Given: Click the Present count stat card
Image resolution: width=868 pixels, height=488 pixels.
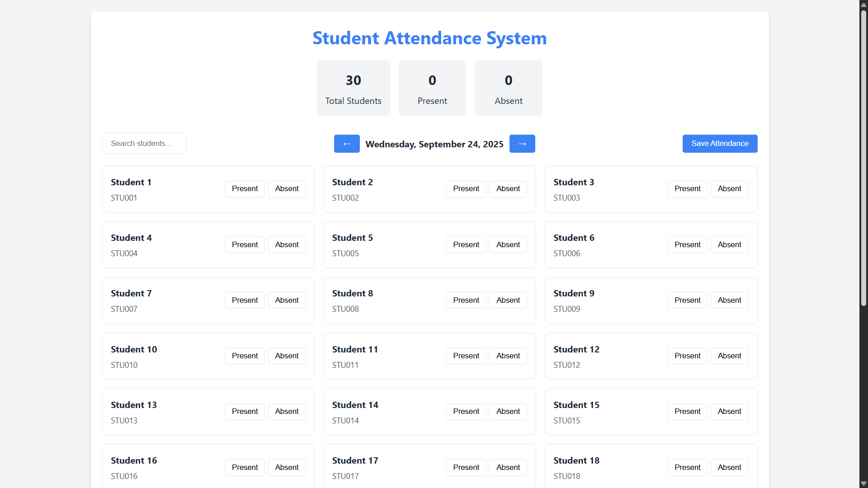Looking at the screenshot, I should [x=432, y=88].
